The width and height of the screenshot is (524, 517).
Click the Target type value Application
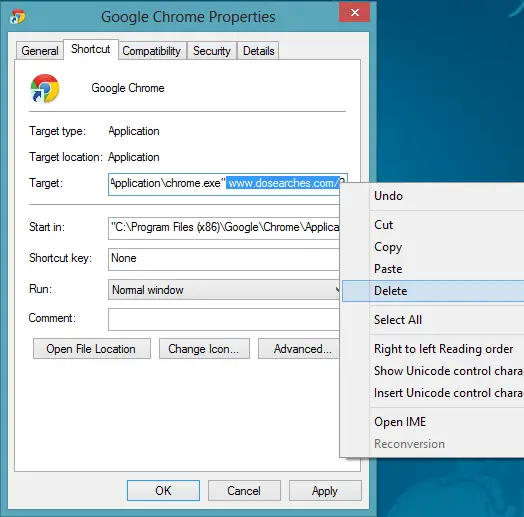click(x=134, y=131)
